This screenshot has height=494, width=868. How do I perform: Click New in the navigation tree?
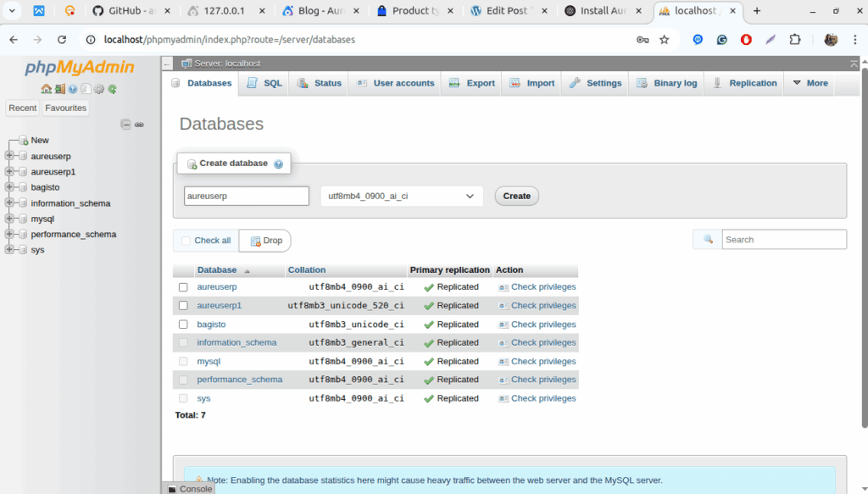(40, 141)
